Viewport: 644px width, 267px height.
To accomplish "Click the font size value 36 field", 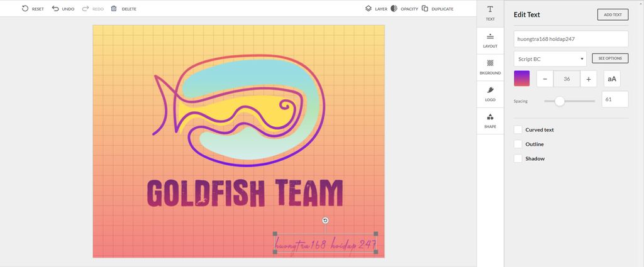I will point(567,79).
